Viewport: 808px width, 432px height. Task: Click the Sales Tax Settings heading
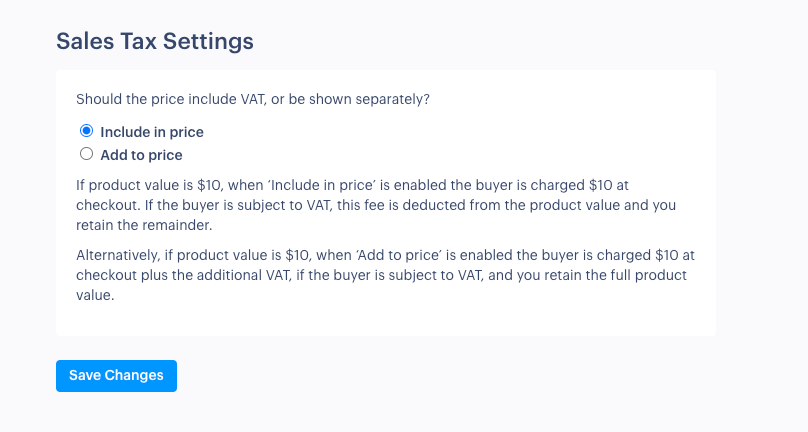coord(155,41)
